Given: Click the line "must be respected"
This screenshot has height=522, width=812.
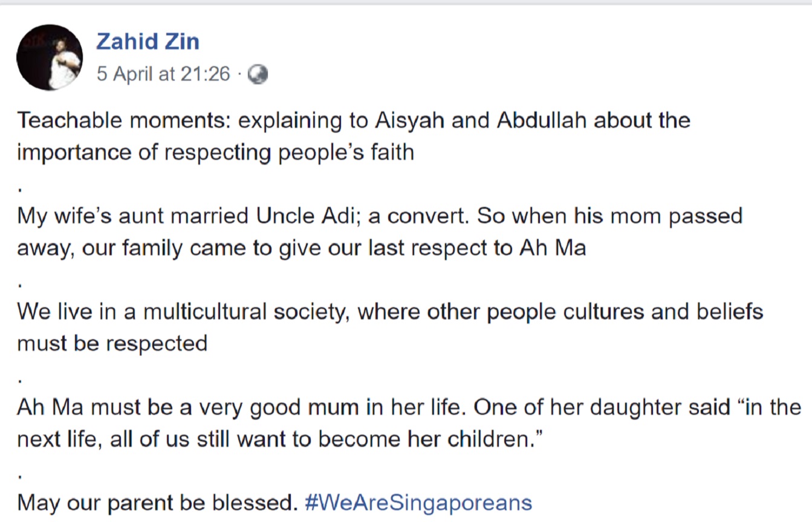Looking at the screenshot, I should click(112, 343).
